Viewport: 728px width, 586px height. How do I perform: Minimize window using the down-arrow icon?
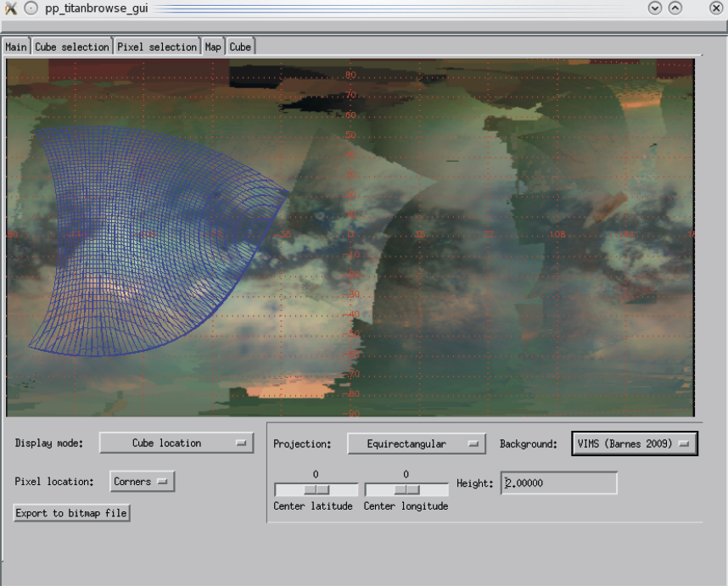[654, 8]
